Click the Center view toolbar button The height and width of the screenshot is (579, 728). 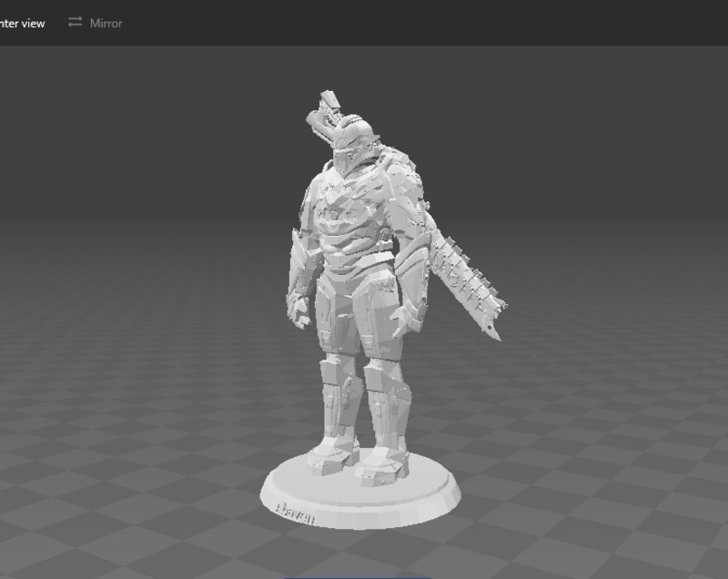[22, 24]
